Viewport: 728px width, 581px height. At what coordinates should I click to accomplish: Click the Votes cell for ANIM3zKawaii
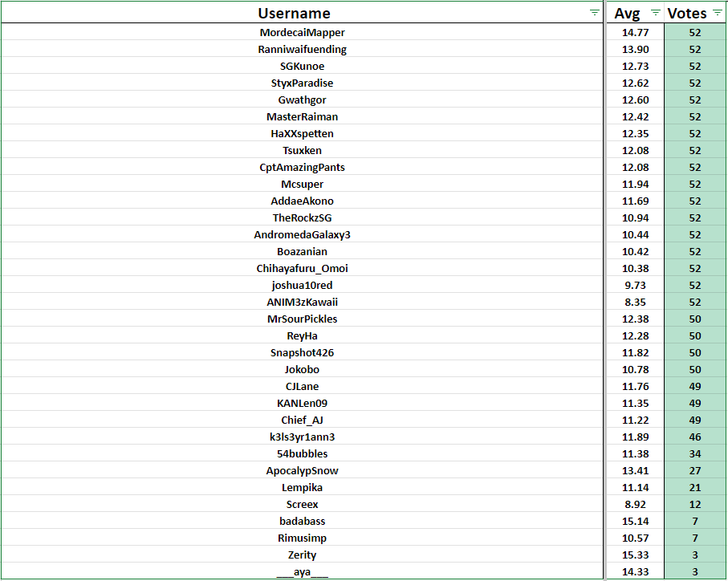coord(694,303)
